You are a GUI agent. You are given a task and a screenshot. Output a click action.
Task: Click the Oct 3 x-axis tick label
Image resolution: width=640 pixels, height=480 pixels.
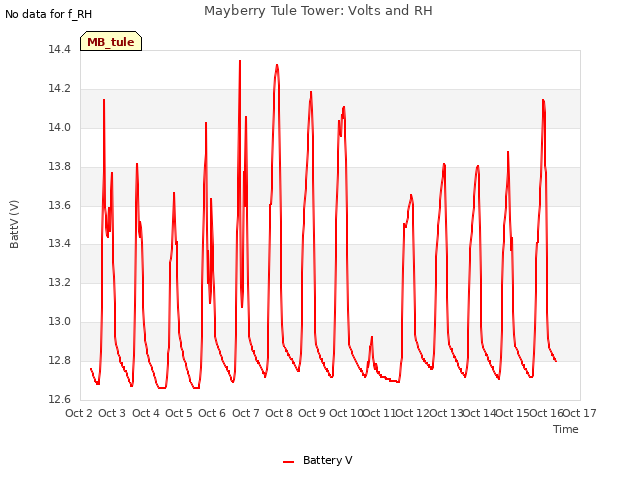112,413
